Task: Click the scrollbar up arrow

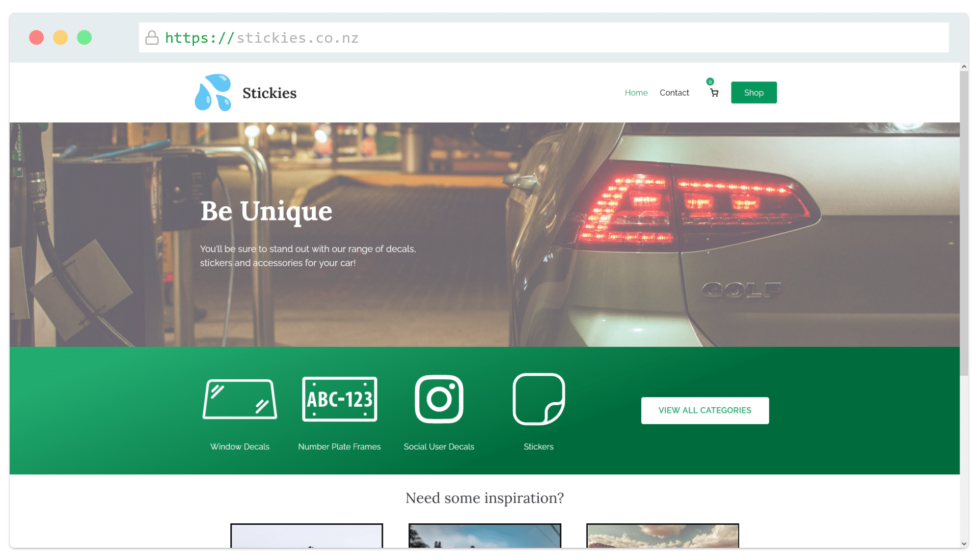Action: [x=964, y=67]
